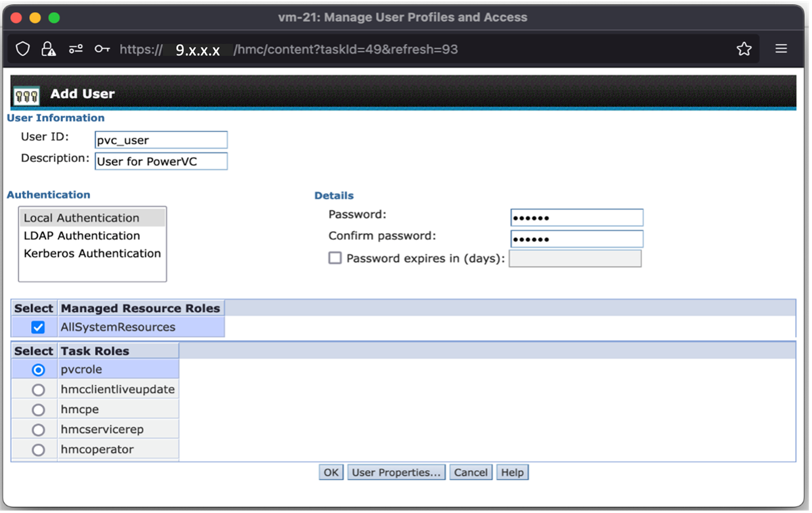Open Help for this task
The image size is (812, 513).
point(512,472)
